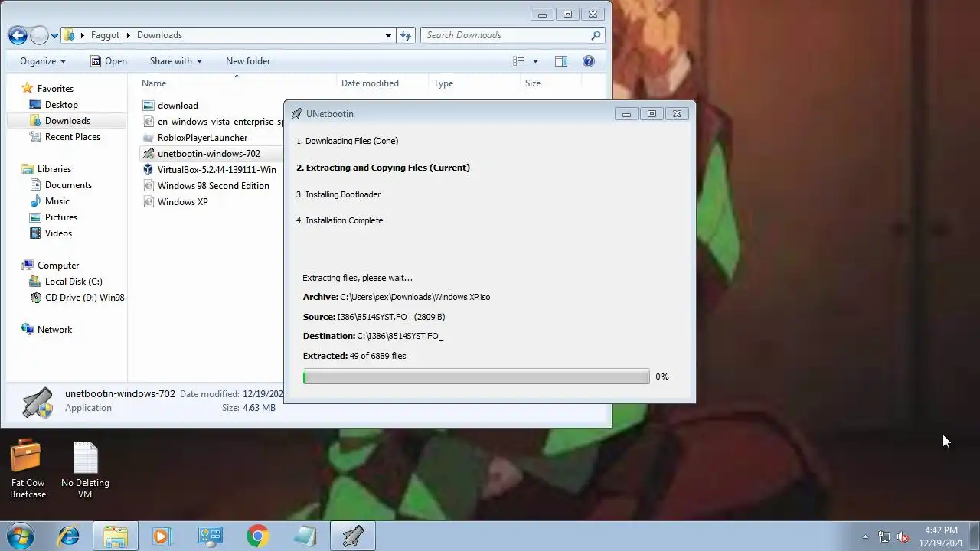Open recent pages dropdown next to Forward arrow
The height and width of the screenshot is (551, 980).
[54, 36]
